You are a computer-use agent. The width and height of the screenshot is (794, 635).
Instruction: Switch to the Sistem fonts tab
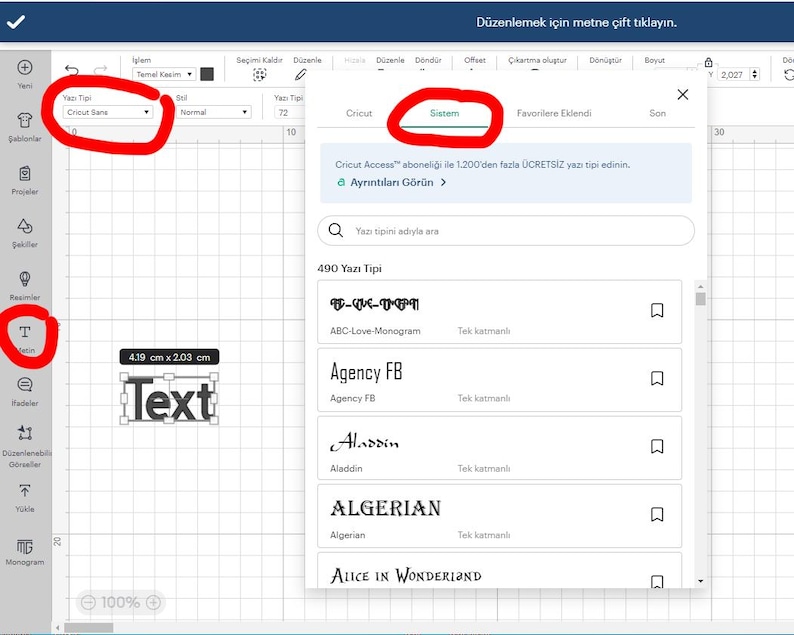click(444, 113)
